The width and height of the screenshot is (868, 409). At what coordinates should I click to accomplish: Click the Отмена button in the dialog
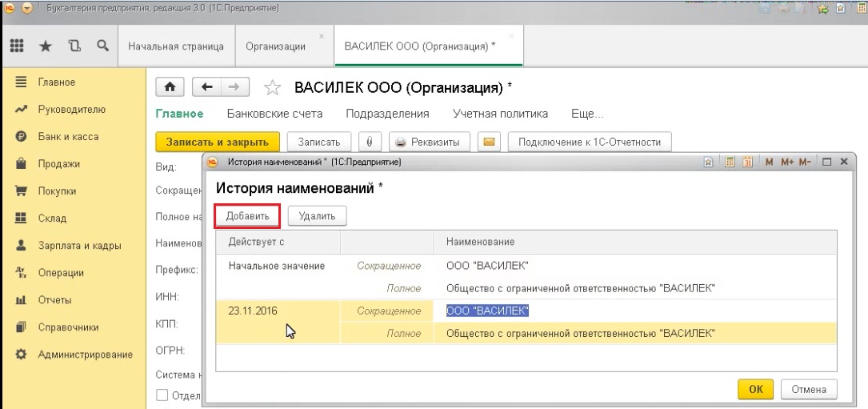[809, 389]
